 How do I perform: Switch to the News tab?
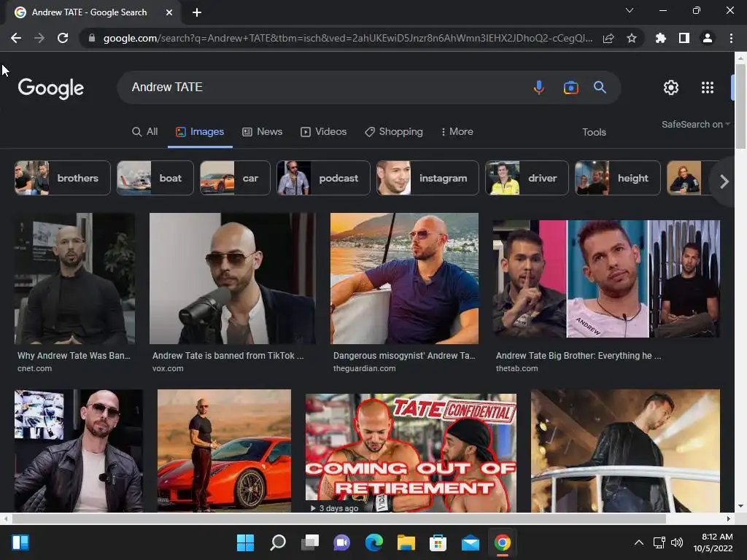pos(263,131)
